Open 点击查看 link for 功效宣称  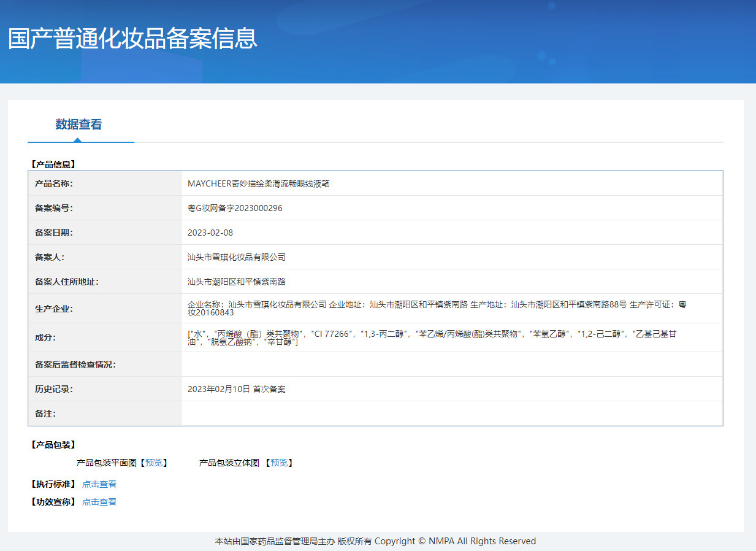pos(99,502)
